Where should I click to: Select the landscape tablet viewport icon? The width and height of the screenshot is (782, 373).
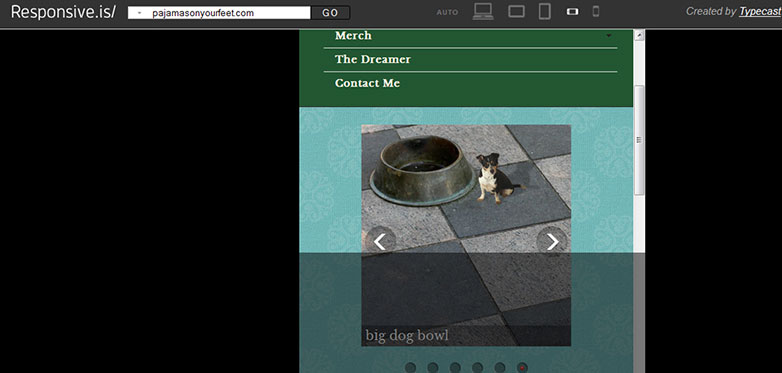pyautogui.click(x=516, y=11)
